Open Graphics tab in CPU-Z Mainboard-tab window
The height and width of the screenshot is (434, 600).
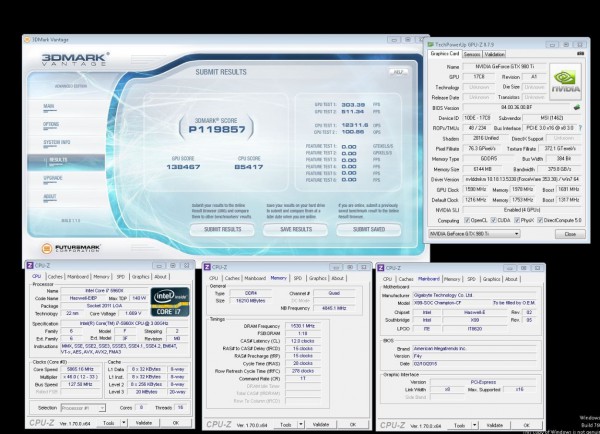pos(491,279)
